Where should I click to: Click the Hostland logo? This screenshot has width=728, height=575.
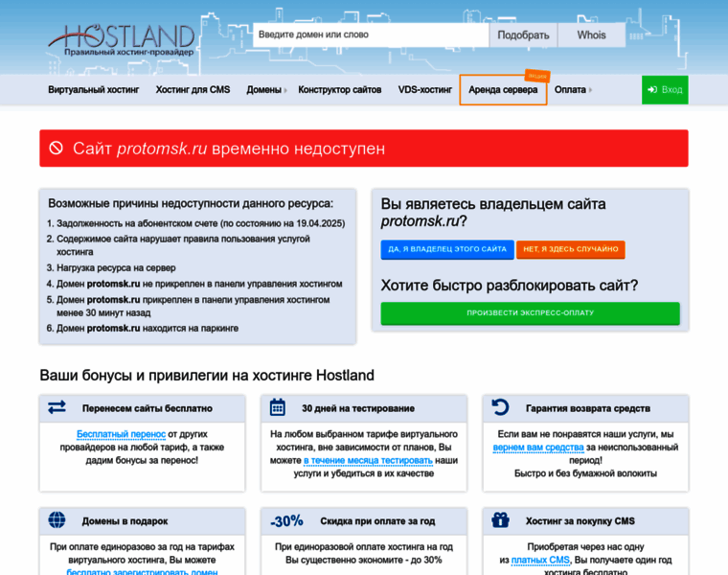(x=122, y=40)
